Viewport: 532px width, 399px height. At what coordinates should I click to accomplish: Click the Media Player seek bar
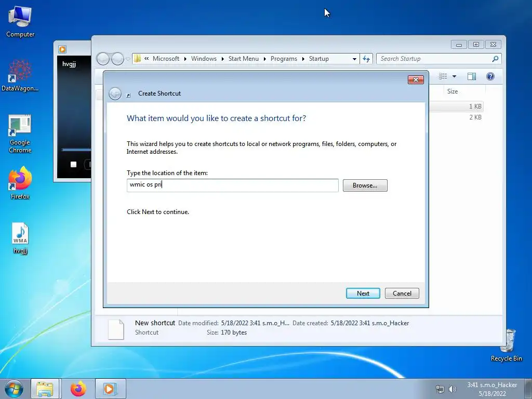coord(76,150)
